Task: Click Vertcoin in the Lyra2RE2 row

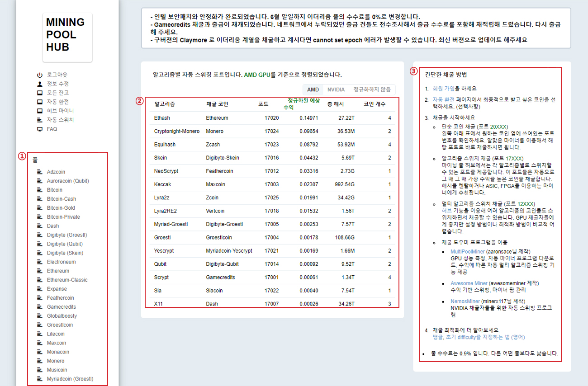Action: (x=215, y=211)
